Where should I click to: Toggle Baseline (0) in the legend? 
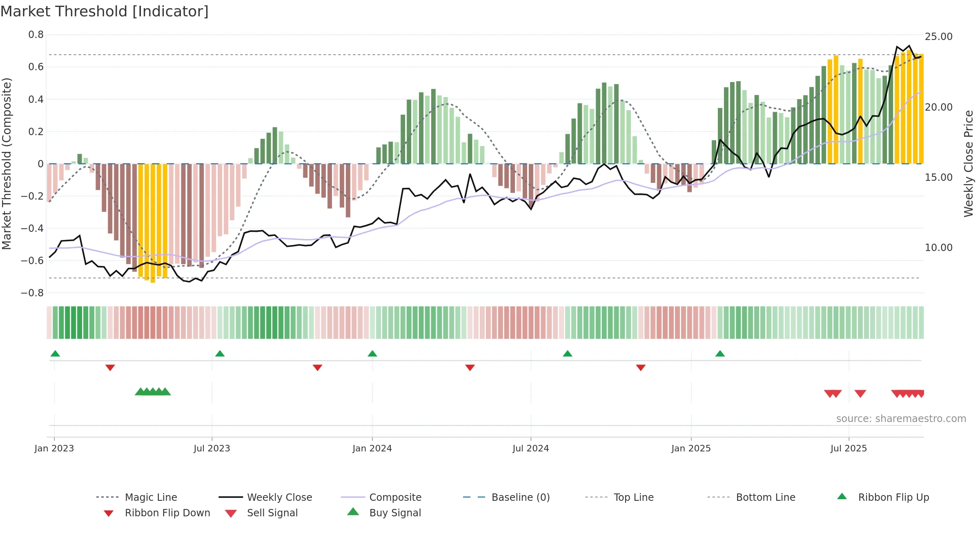(x=506, y=497)
